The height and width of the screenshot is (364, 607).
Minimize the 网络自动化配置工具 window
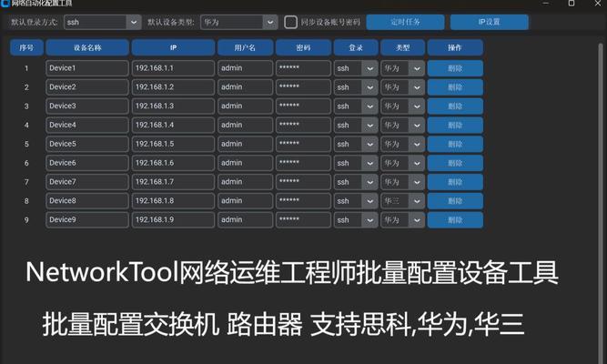tap(546, 3)
